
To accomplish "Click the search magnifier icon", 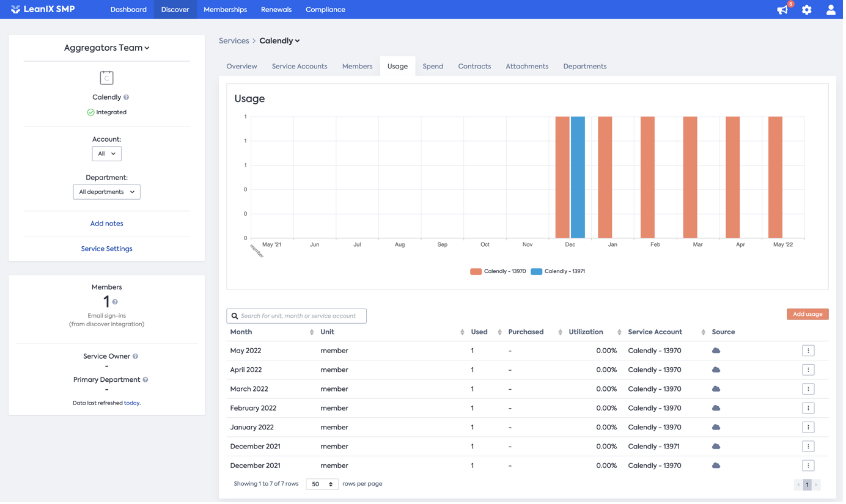I will 235,317.
